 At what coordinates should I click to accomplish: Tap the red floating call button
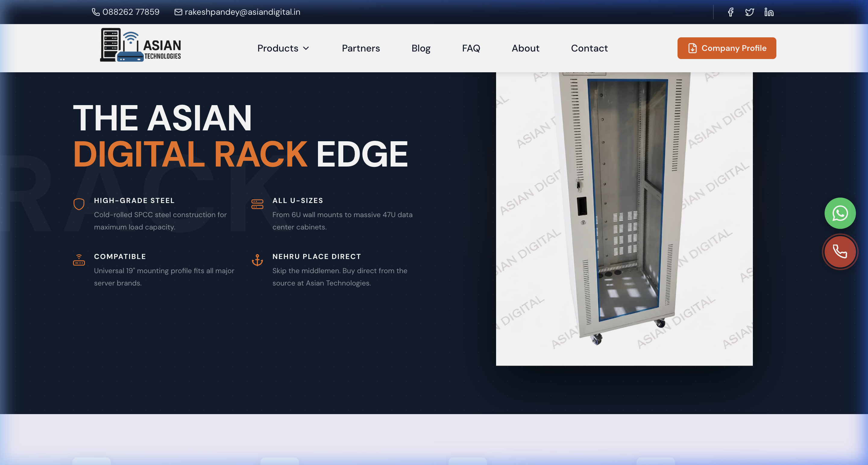(840, 251)
